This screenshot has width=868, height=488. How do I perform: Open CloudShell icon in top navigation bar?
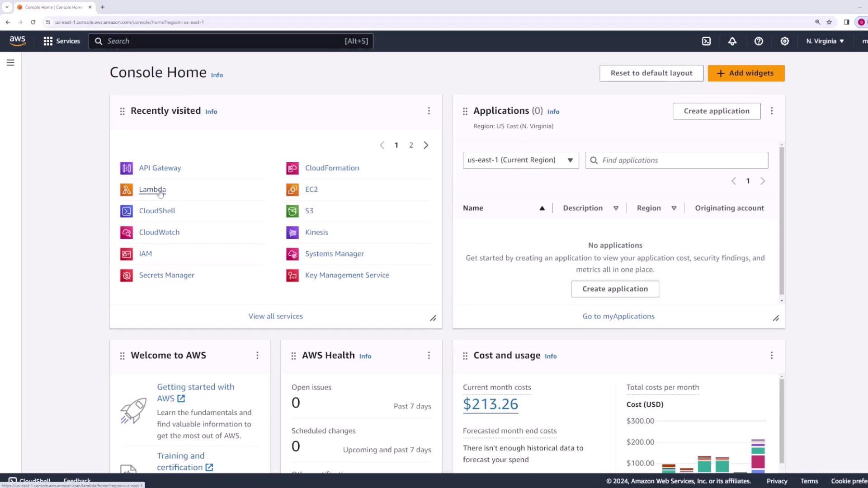(x=706, y=41)
